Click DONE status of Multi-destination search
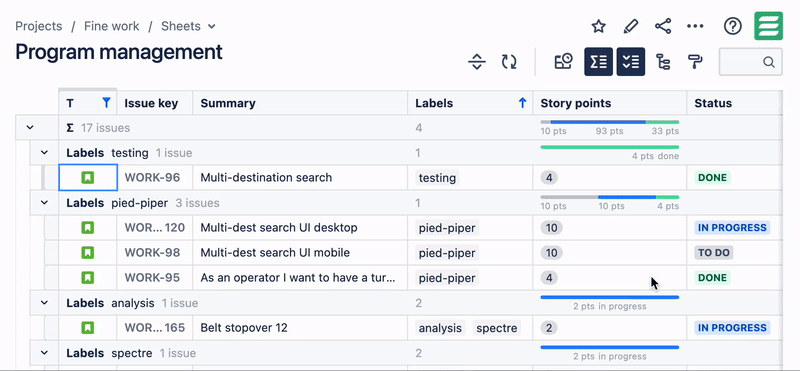800x371 pixels. point(712,178)
